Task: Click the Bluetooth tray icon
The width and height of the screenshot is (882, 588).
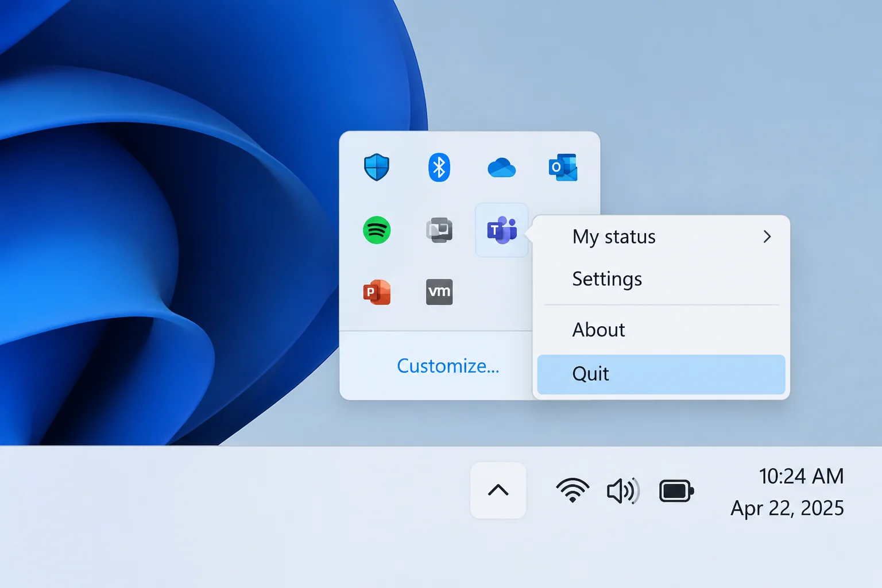Action: coord(439,167)
